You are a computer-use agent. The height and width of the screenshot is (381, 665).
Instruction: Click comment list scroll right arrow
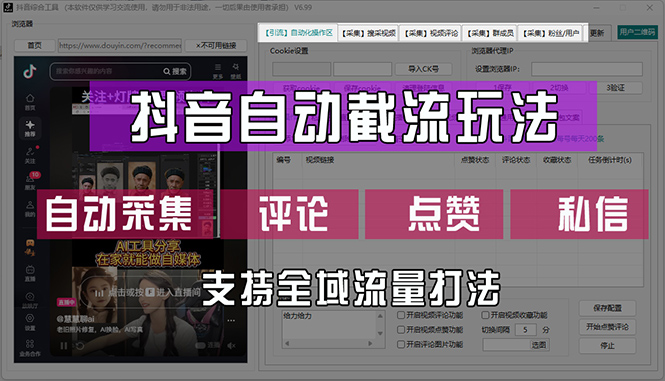point(370,343)
